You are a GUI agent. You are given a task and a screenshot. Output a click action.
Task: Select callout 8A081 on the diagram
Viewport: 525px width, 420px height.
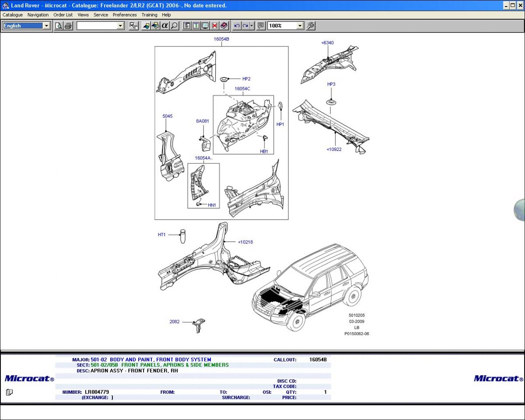tap(203, 121)
